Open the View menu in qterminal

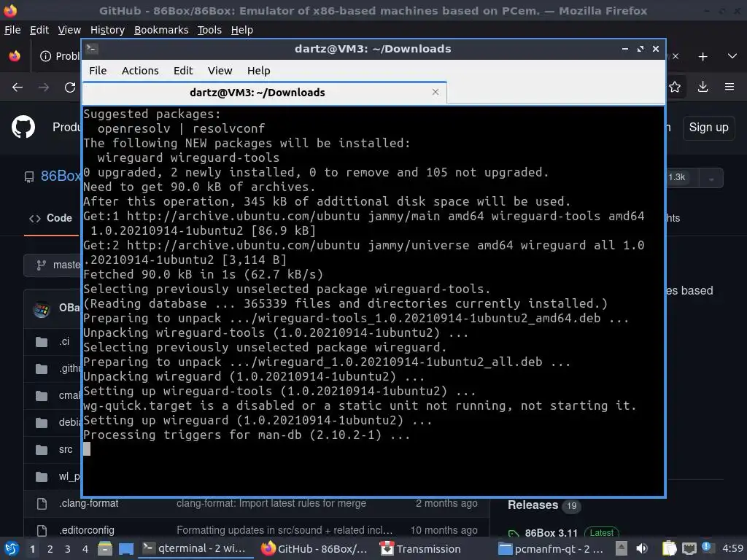[x=220, y=71]
